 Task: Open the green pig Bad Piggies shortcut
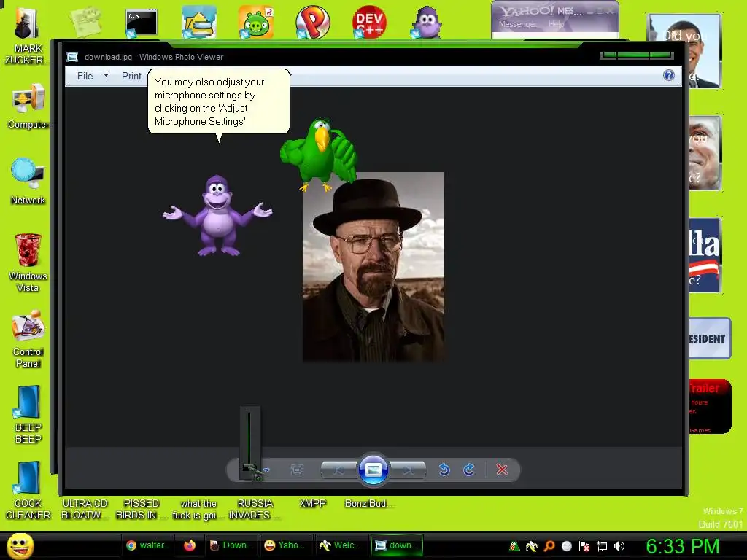pyautogui.click(x=256, y=23)
